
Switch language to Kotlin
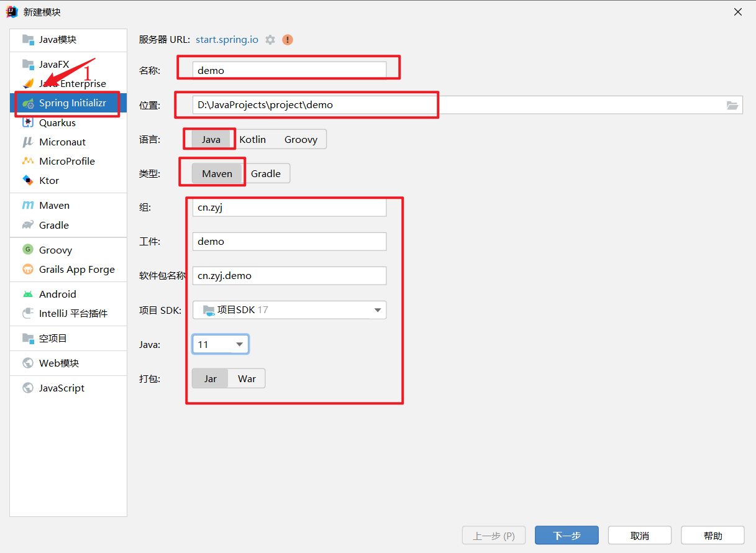click(x=252, y=139)
